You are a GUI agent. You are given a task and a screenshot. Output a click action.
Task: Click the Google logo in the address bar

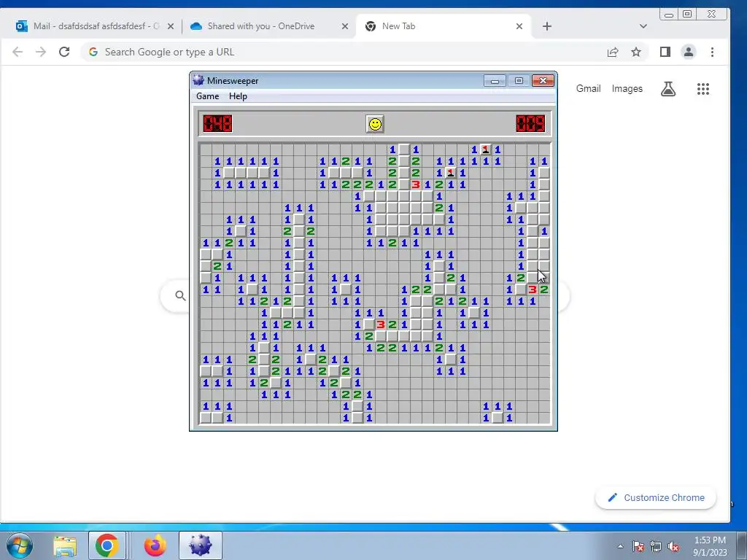[x=93, y=52]
